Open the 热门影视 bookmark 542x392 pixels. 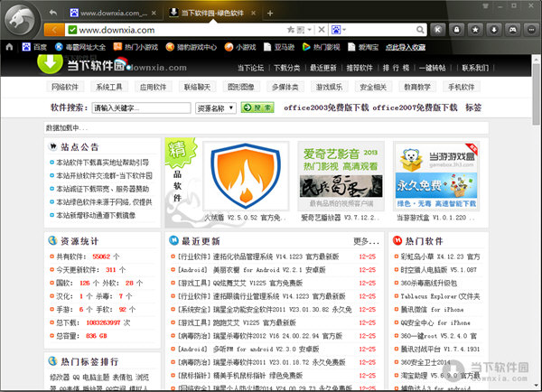321,47
